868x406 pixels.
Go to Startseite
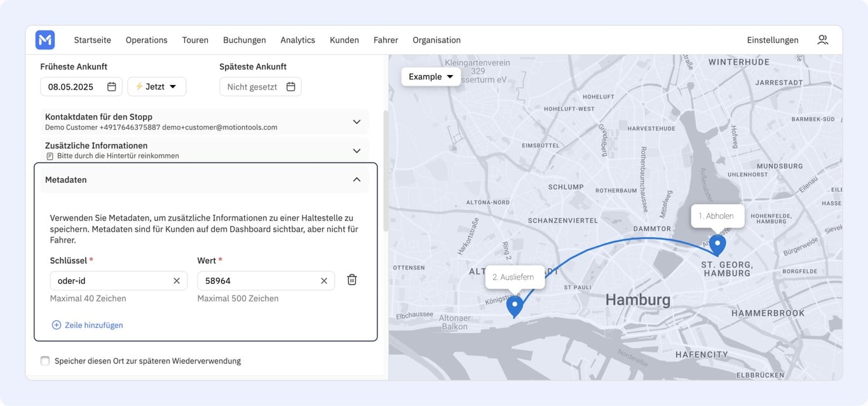[x=93, y=40]
